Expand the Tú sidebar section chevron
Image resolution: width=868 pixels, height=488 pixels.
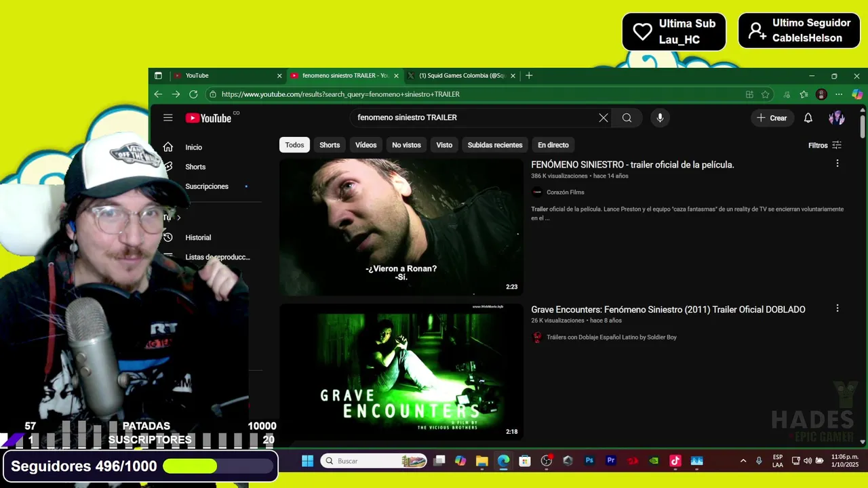tap(179, 218)
